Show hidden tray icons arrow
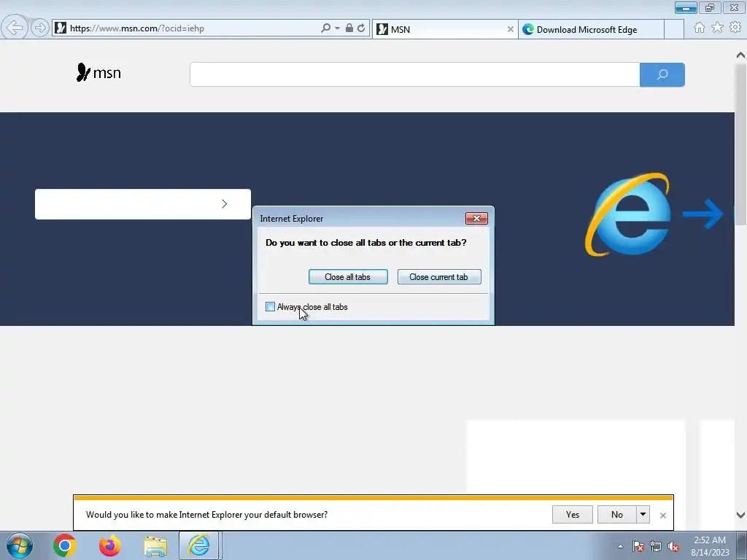This screenshot has width=747, height=560. click(x=620, y=546)
